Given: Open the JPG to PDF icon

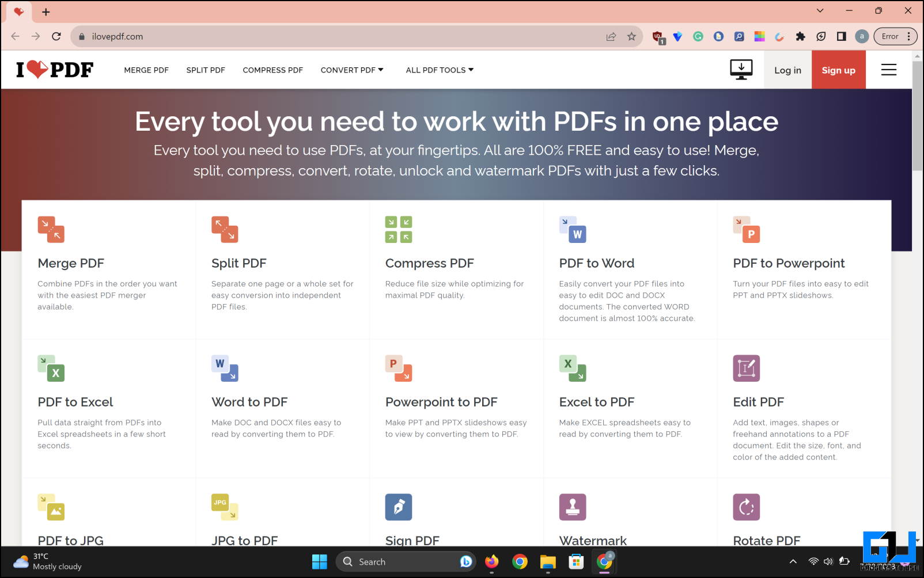Looking at the screenshot, I should (x=225, y=507).
